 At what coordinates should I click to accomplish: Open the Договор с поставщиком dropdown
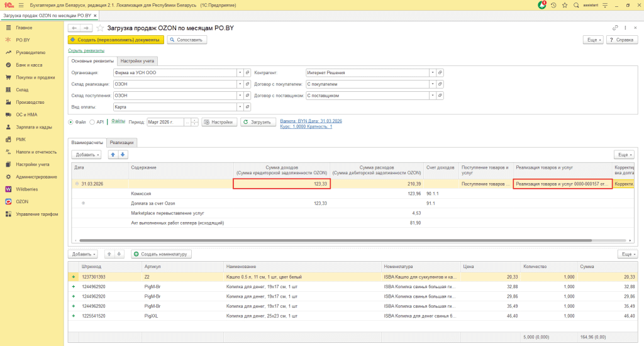point(433,96)
